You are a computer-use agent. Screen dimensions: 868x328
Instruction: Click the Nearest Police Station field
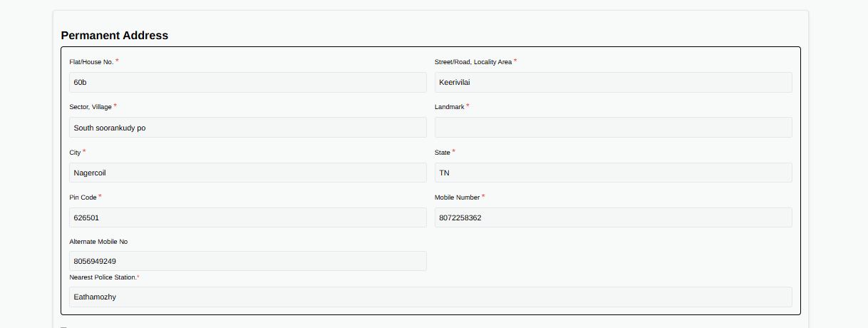coord(430,297)
